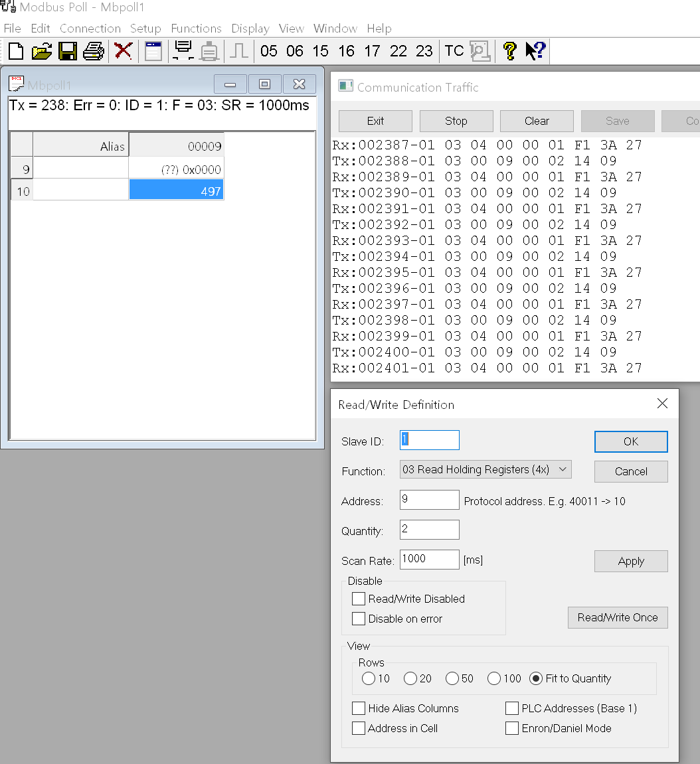The width and height of the screenshot is (700, 764).
Task: Click the 00009 column header
Action: coord(177,145)
